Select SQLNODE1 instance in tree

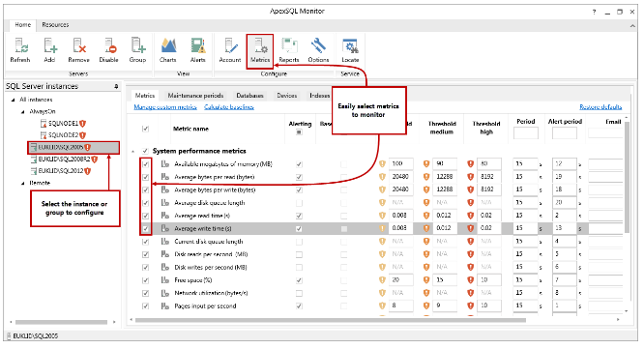pos(63,123)
